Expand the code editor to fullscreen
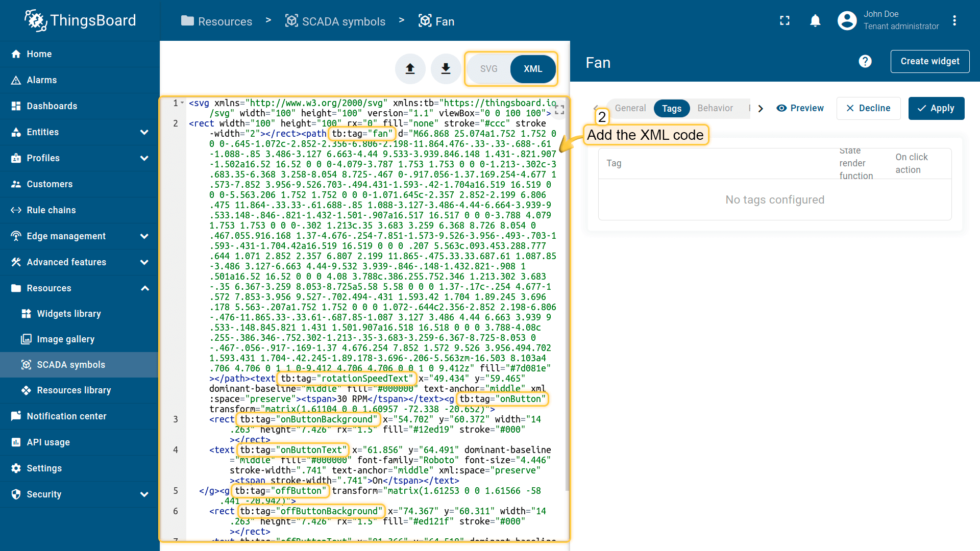Image resolution: width=980 pixels, height=551 pixels. (559, 110)
